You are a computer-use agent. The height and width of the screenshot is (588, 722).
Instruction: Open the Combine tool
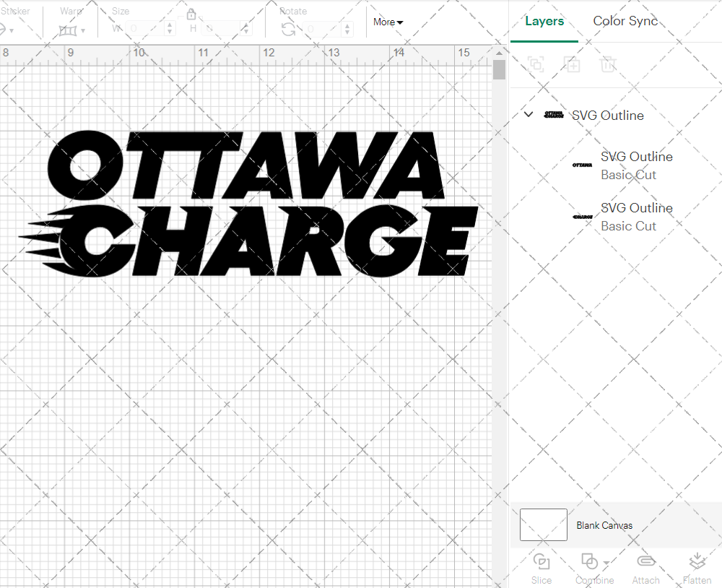click(x=591, y=567)
